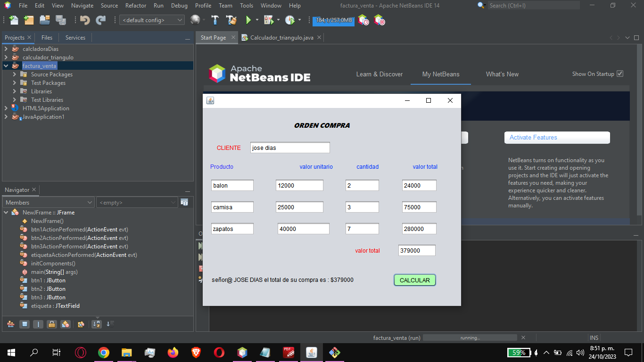644x362 pixels.
Task: Click the Undo toolbar icon
Action: (83, 20)
